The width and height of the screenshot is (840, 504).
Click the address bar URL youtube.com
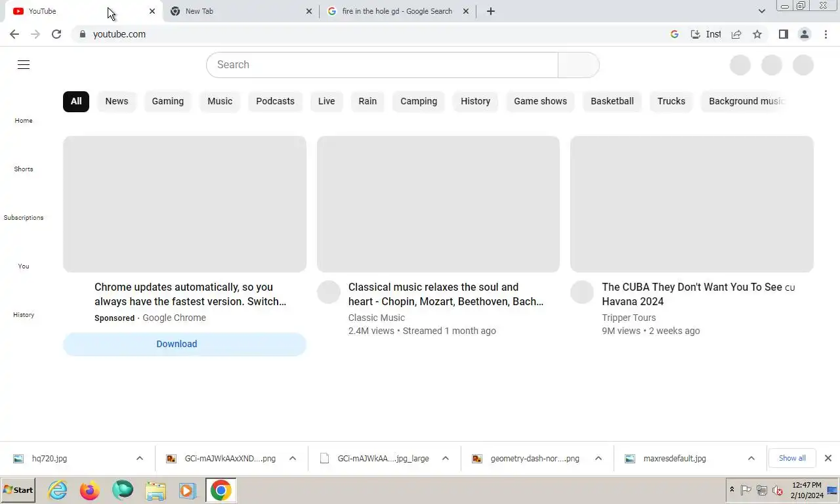click(x=119, y=34)
